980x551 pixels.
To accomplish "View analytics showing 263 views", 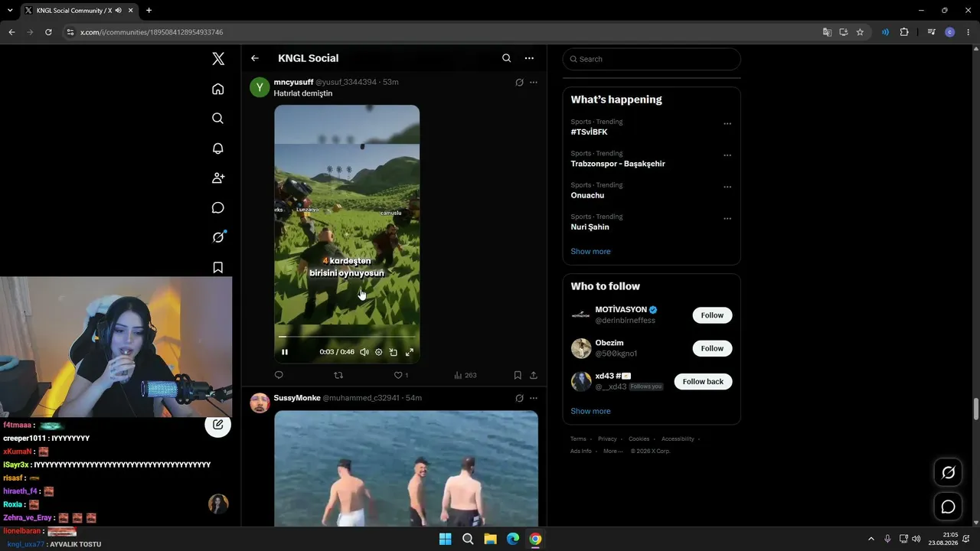I will [465, 375].
